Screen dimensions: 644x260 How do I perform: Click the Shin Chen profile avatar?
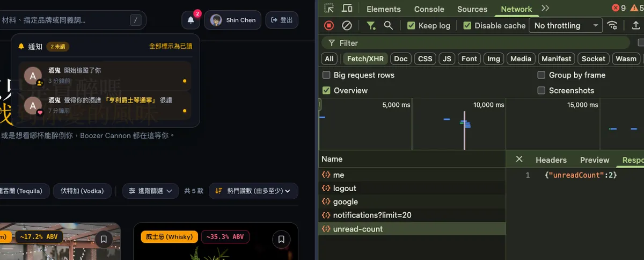point(216,20)
